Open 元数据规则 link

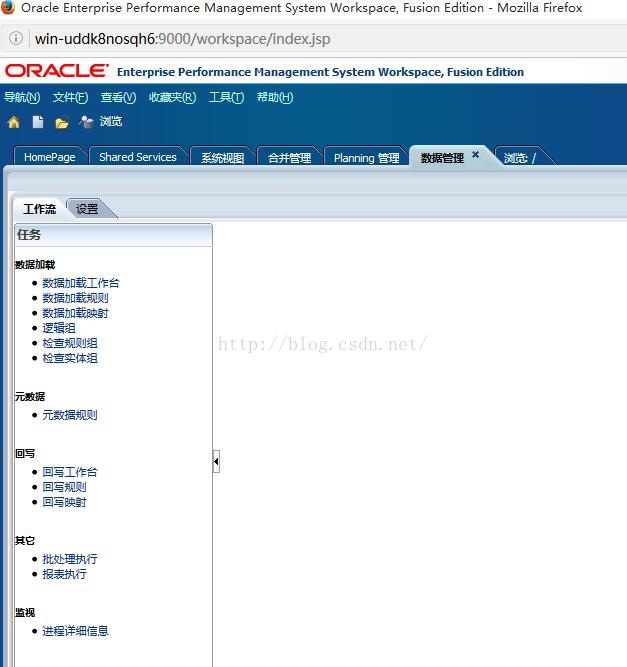point(70,415)
